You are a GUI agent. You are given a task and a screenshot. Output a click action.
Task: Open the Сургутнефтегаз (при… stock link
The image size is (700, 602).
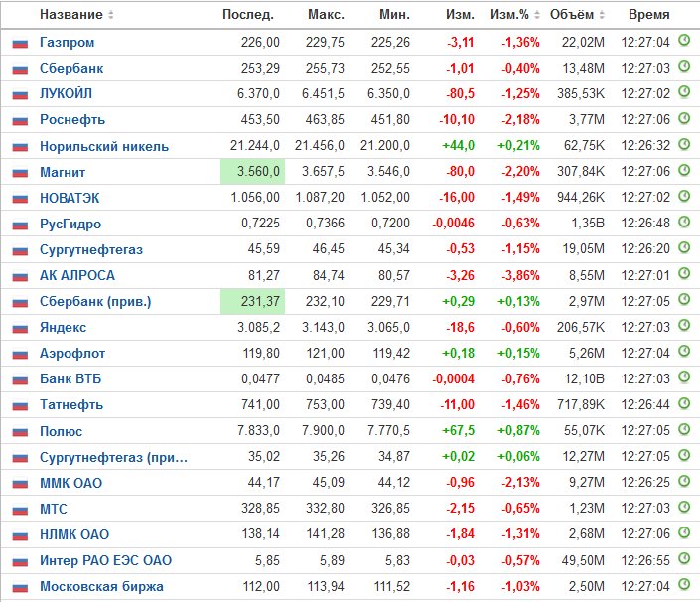pyautogui.click(x=113, y=457)
